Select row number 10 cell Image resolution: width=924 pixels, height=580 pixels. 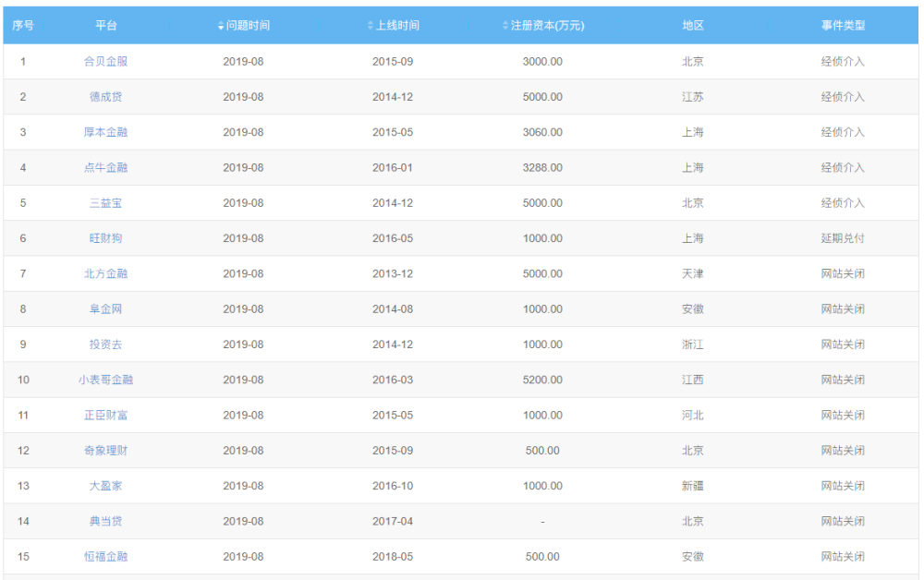tap(23, 380)
